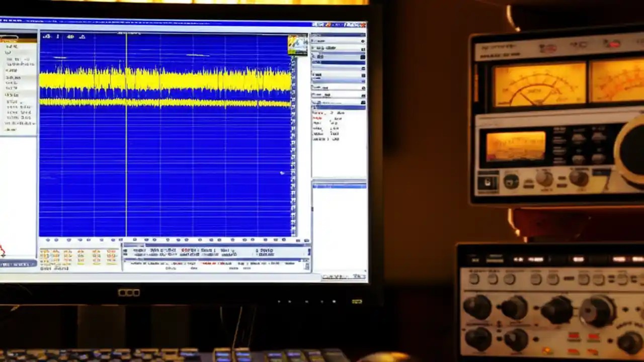The image size is (644, 362).
Task: Open the spectral view icon on the toolbar
Action: (83, 36)
